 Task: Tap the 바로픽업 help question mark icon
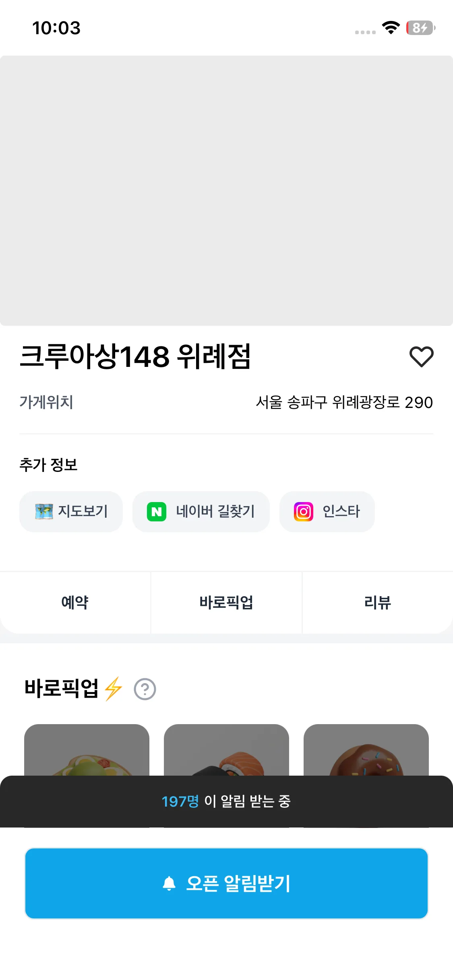point(145,689)
